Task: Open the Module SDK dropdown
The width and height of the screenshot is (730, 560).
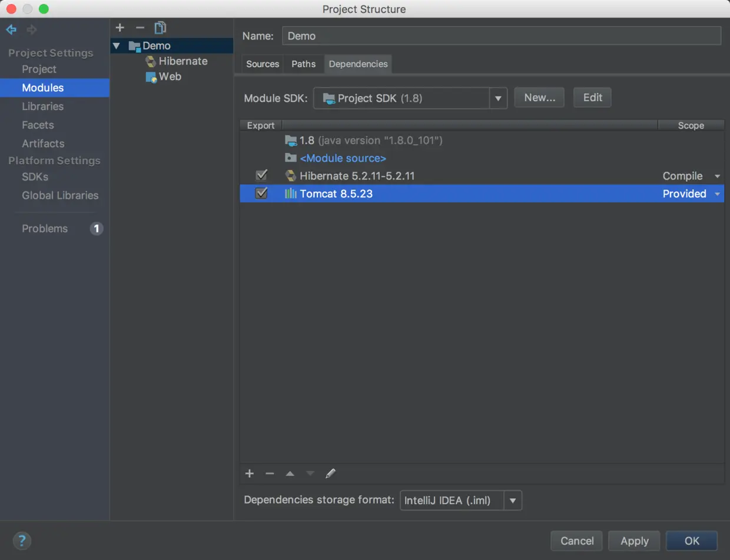Action: click(x=499, y=98)
